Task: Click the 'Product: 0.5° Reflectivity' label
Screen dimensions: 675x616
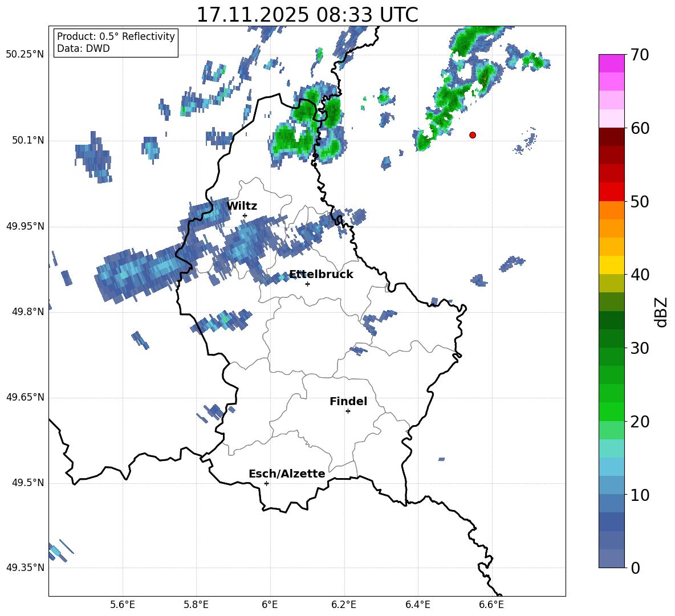Action: (x=116, y=36)
